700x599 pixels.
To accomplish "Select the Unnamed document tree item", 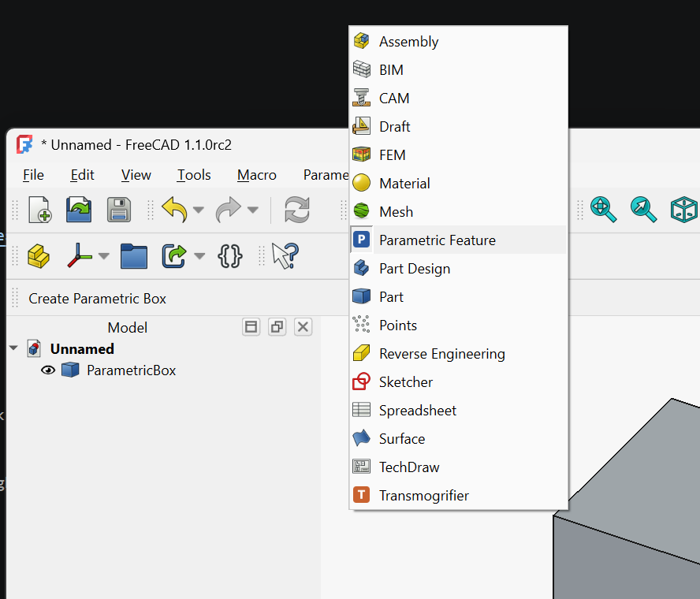I will (82, 348).
